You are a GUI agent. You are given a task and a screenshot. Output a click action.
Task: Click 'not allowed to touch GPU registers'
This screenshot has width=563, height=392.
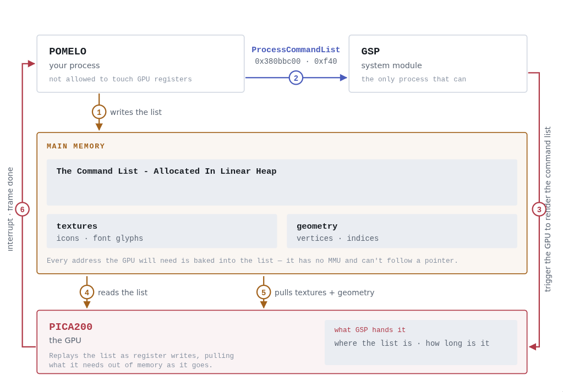[121, 79]
